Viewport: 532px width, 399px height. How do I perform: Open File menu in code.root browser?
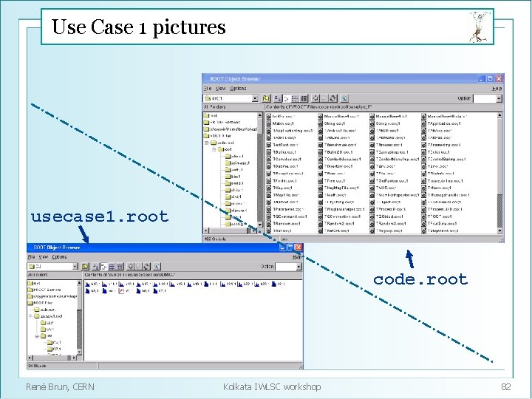(208, 88)
